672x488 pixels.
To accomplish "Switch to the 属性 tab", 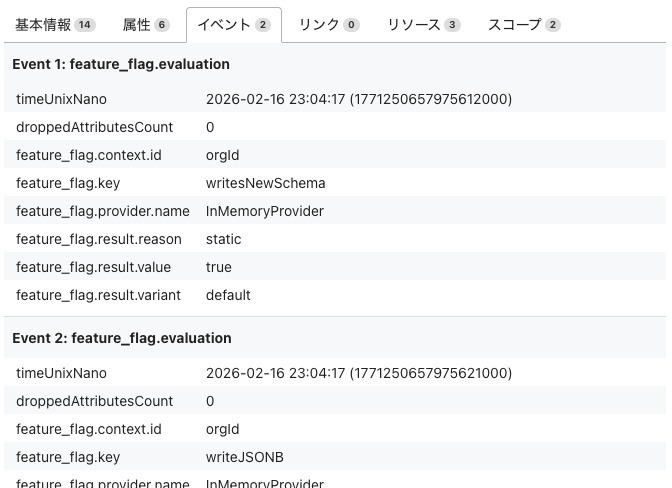I will [146, 25].
